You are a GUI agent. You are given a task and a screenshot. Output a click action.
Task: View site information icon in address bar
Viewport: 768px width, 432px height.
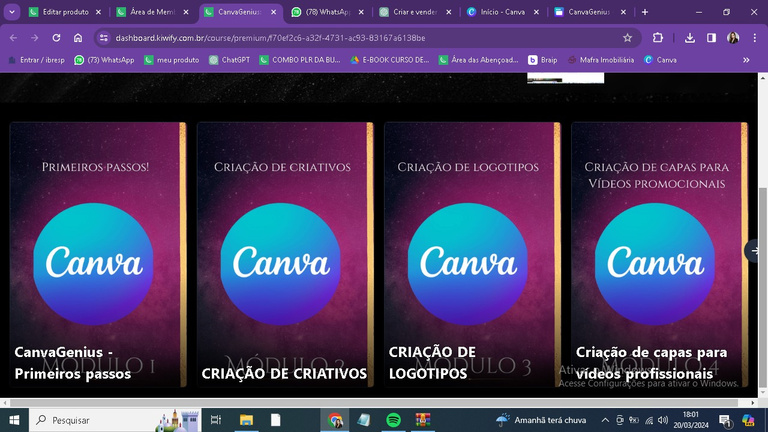[x=103, y=38]
